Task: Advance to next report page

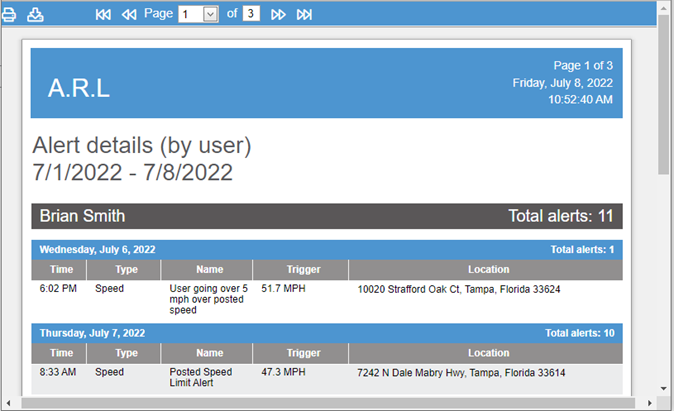Action: 278,14
